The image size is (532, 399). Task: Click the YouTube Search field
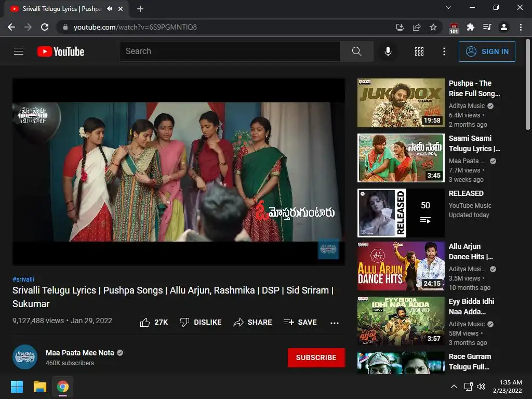(229, 51)
